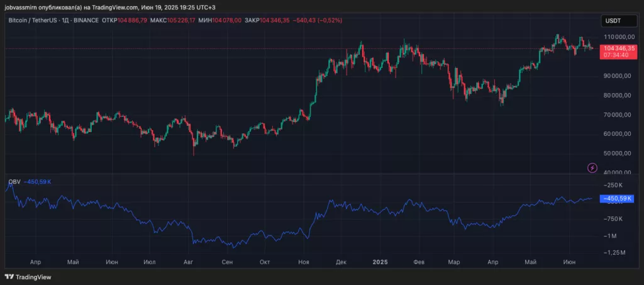Click the Ноя month label on time axis
The width and height of the screenshot is (644, 285).
pyautogui.click(x=304, y=261)
